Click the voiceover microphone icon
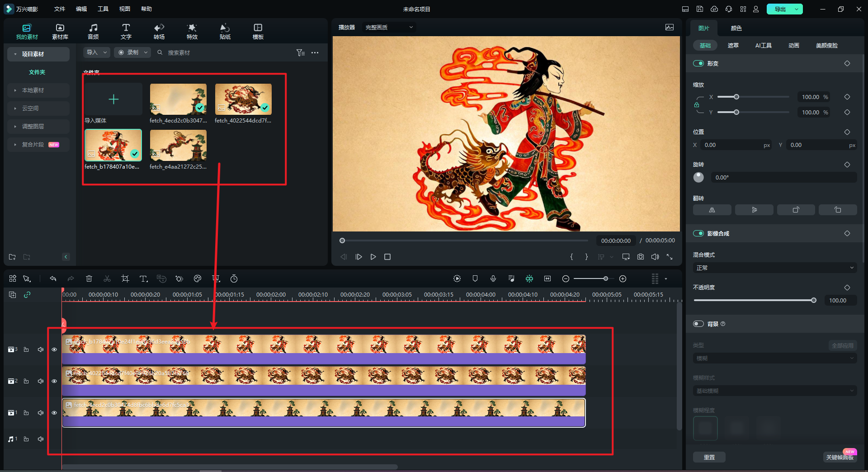This screenshot has width=868, height=472. point(493,279)
